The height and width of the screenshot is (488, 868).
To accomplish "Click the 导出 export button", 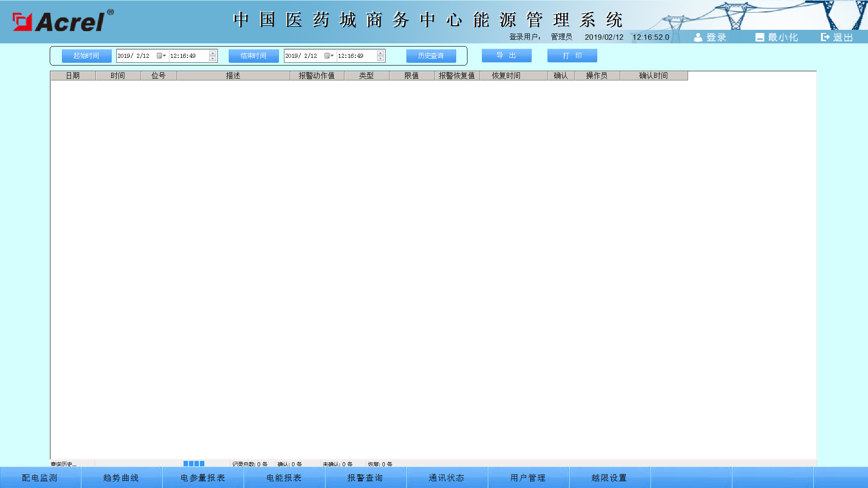I will pyautogui.click(x=506, y=56).
